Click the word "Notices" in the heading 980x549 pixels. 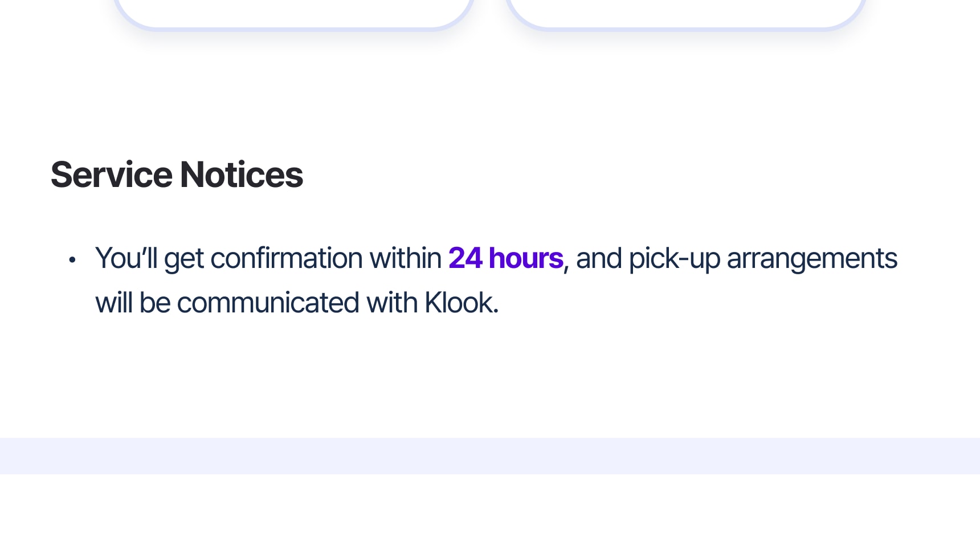[242, 174]
